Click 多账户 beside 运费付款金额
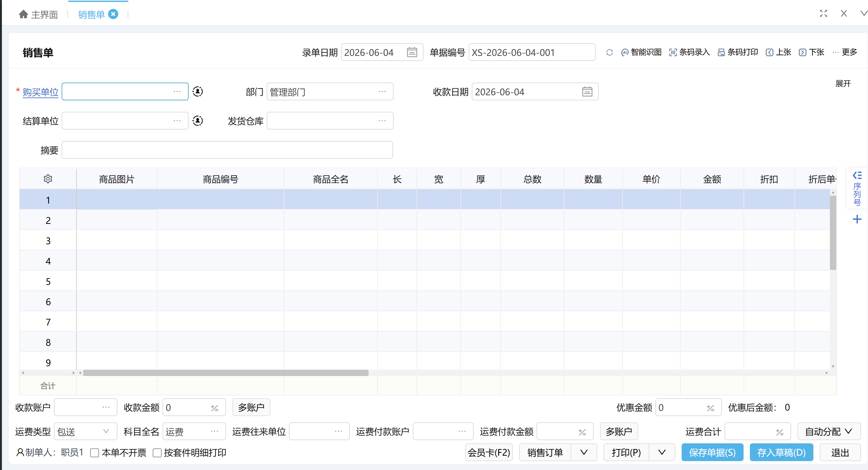 click(619, 432)
